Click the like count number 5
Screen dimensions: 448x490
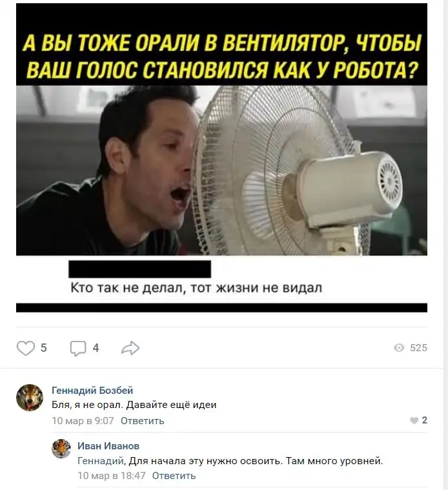[x=44, y=348]
